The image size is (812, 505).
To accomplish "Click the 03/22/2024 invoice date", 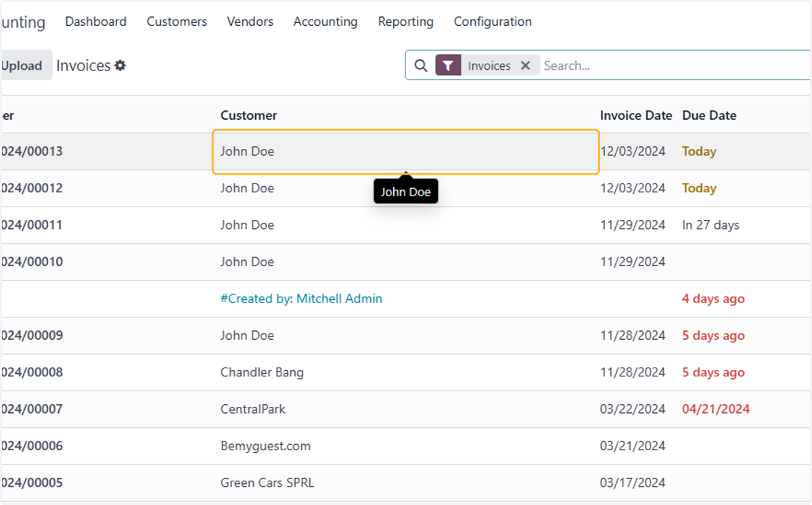I will [x=633, y=409].
